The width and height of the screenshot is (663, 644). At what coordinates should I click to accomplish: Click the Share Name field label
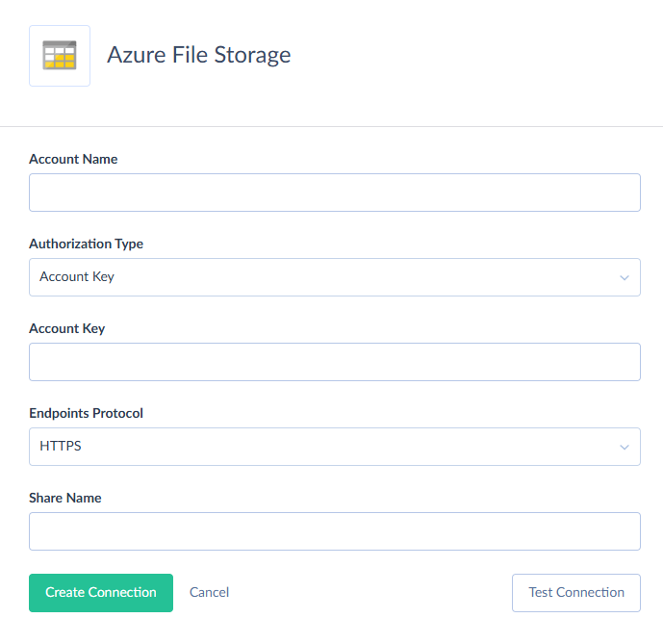[x=65, y=498]
